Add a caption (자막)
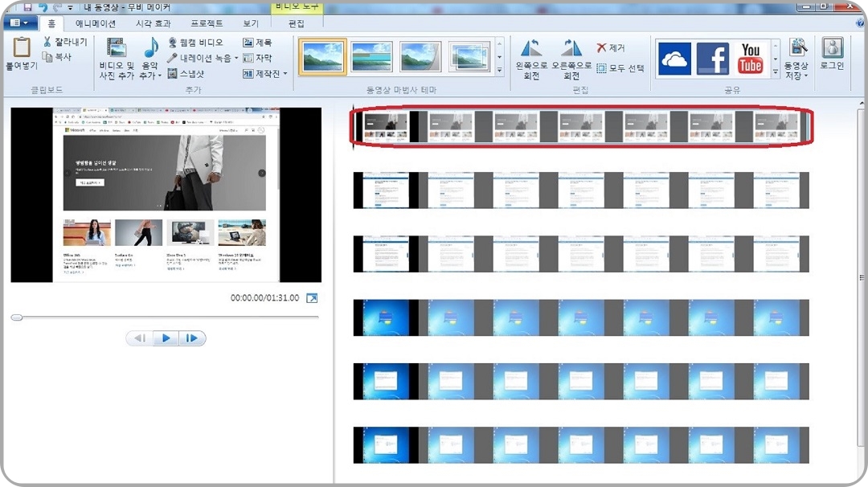This screenshot has width=868, height=487. tap(257, 58)
